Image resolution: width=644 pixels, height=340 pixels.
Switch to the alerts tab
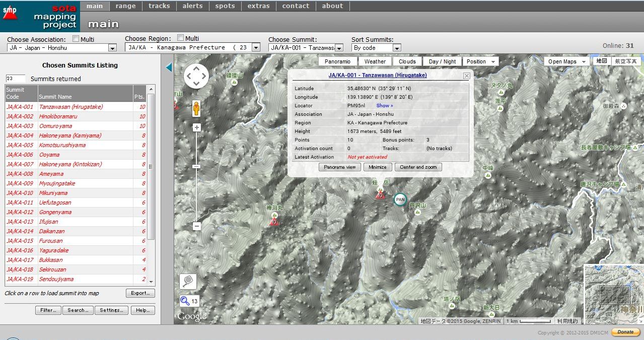click(x=192, y=6)
